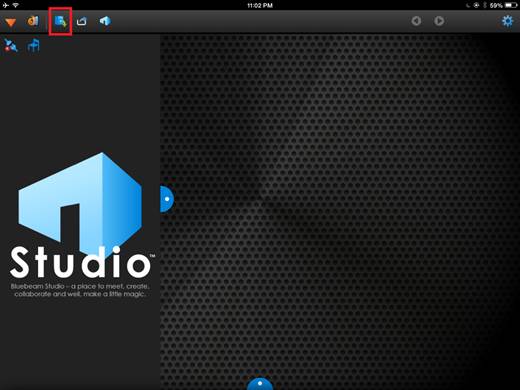Click the red-highlighted Studio Projects icon
This screenshot has height=390, width=520.
[x=60, y=21]
